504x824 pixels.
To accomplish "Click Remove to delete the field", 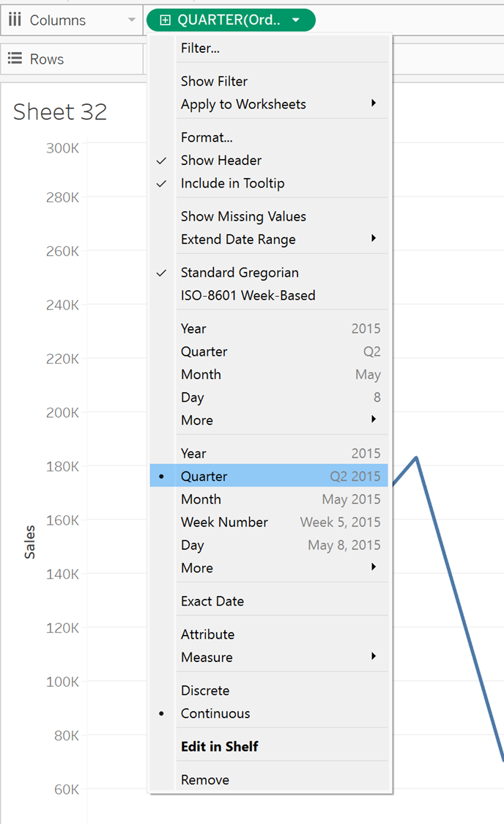I will pyautogui.click(x=205, y=780).
